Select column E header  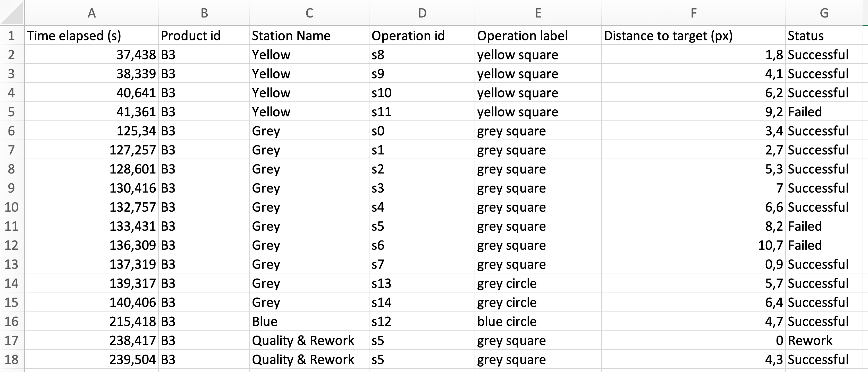pyautogui.click(x=538, y=13)
